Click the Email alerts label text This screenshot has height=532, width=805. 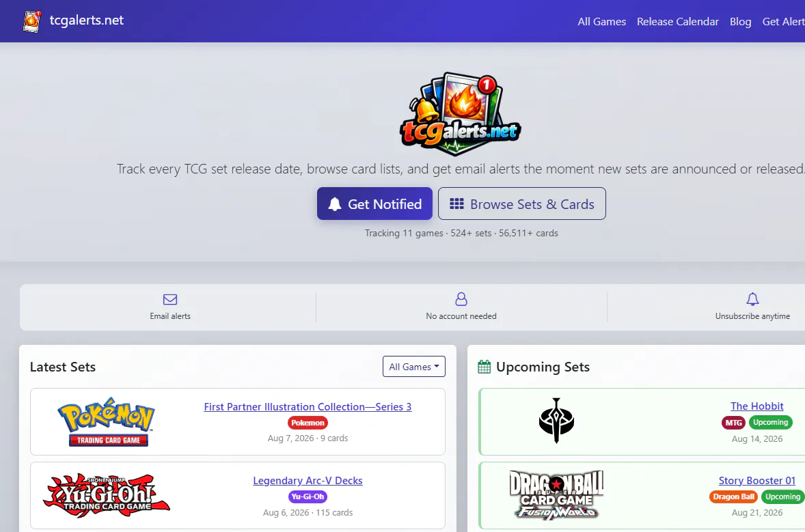pyautogui.click(x=170, y=316)
